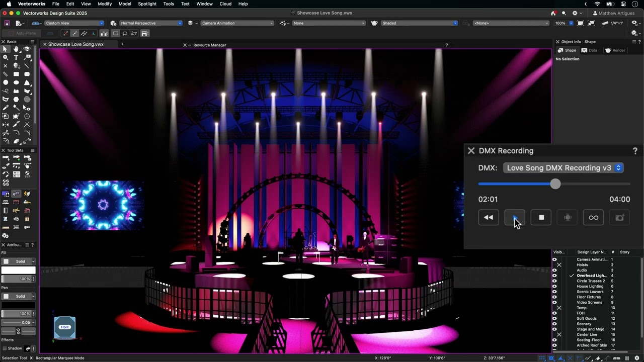
Task: Close the DMX Recording palette
Action: (471, 151)
